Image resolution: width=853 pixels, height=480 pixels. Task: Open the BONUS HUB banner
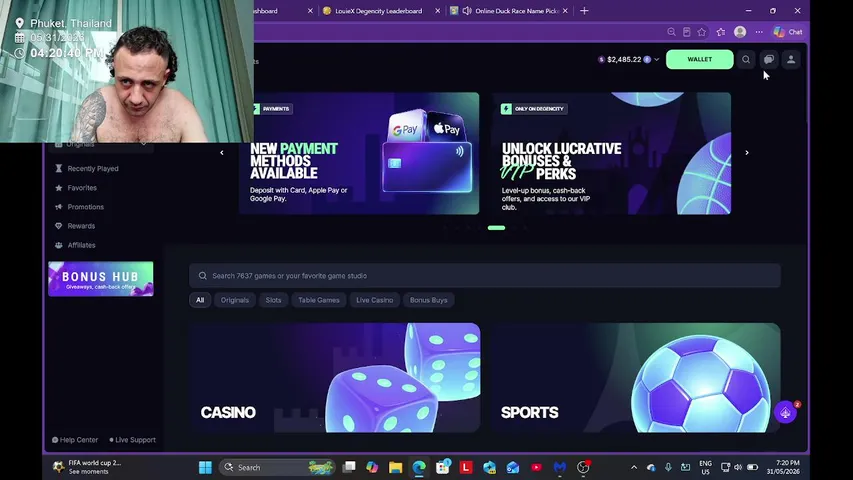(101, 279)
